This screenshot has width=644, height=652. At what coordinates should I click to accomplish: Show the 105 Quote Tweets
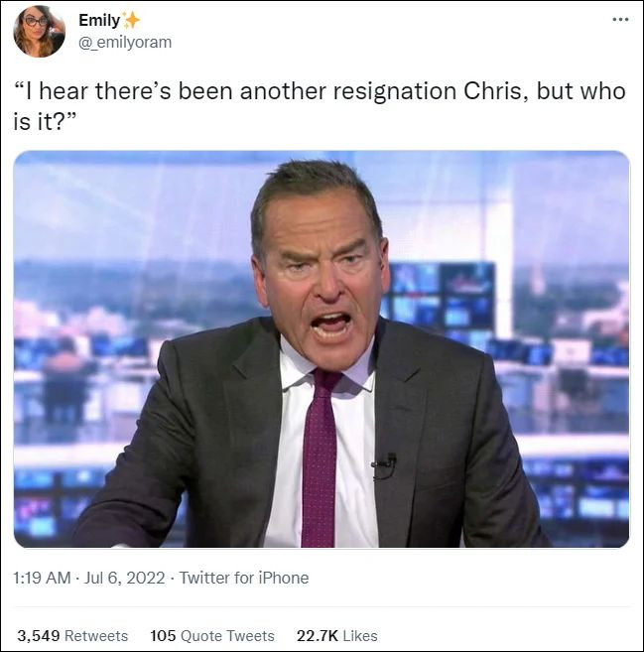click(x=212, y=635)
